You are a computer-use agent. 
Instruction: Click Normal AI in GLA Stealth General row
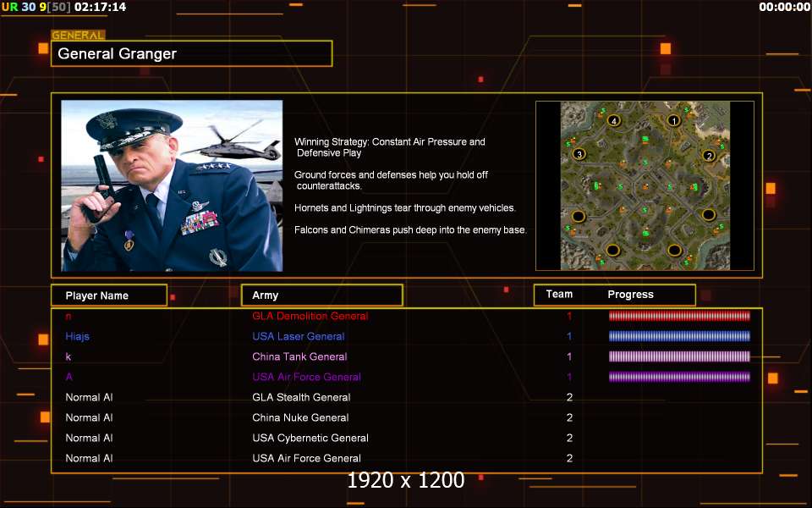tap(89, 397)
